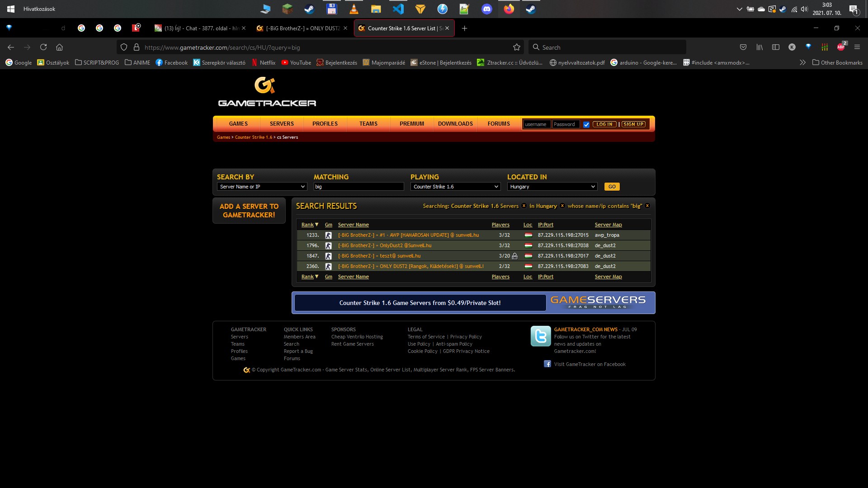868x488 pixels.
Task: Click the game icon for the AWP server row
Action: click(329, 235)
